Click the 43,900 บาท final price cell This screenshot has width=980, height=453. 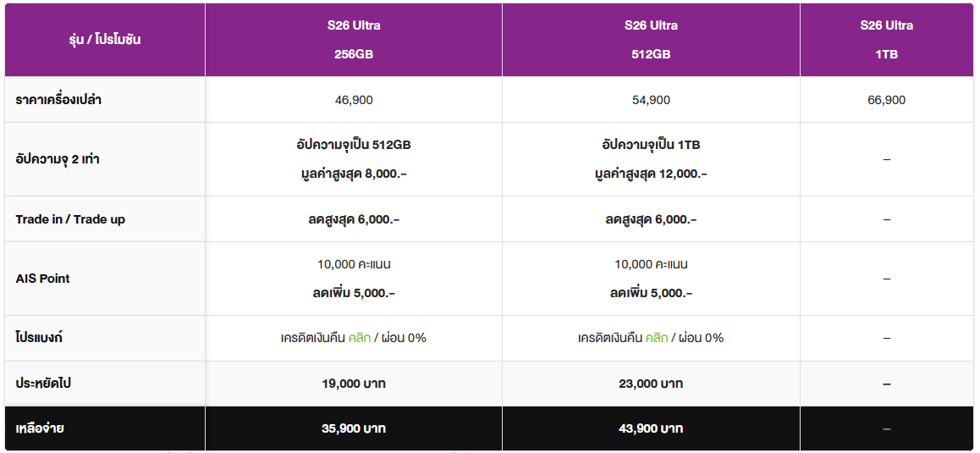[651, 428]
